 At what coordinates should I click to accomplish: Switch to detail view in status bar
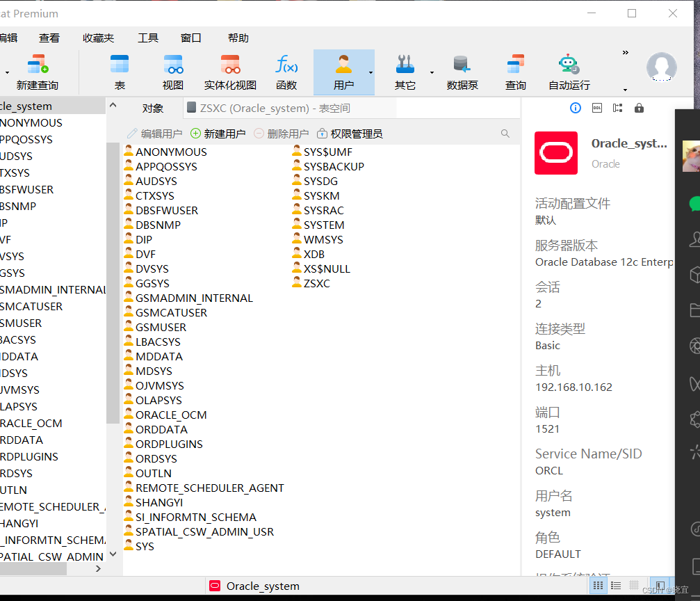point(633,586)
